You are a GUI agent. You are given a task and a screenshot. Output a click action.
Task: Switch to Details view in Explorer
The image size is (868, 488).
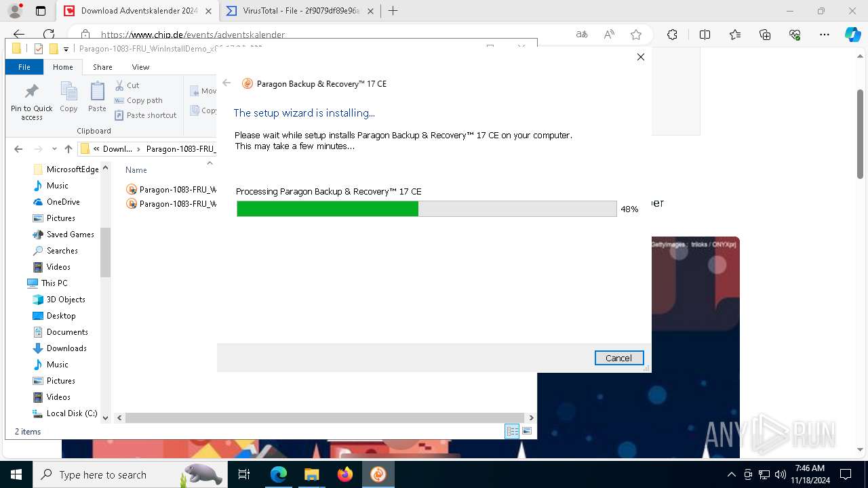(512, 431)
